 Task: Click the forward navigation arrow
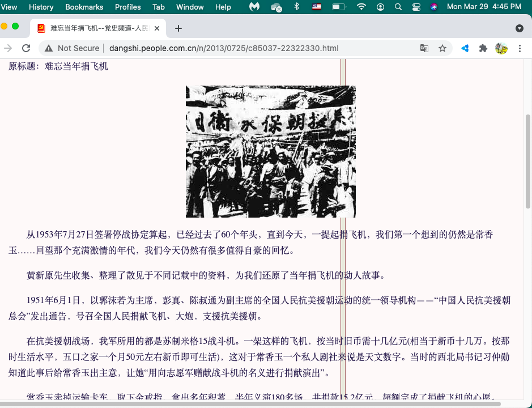point(8,48)
